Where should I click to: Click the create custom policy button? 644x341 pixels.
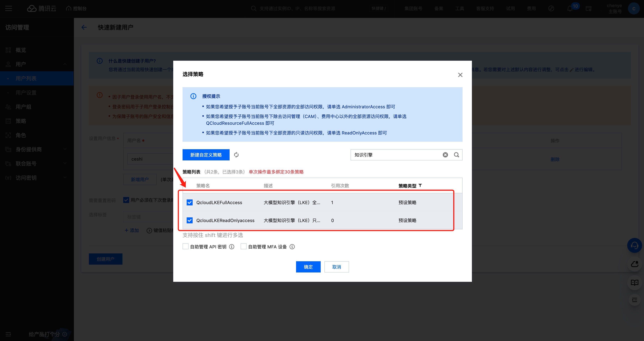206,155
